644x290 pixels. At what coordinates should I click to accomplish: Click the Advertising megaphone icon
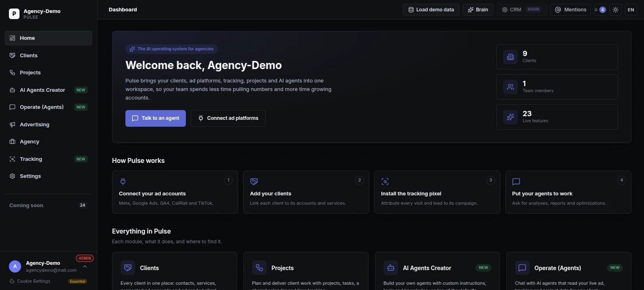12,124
